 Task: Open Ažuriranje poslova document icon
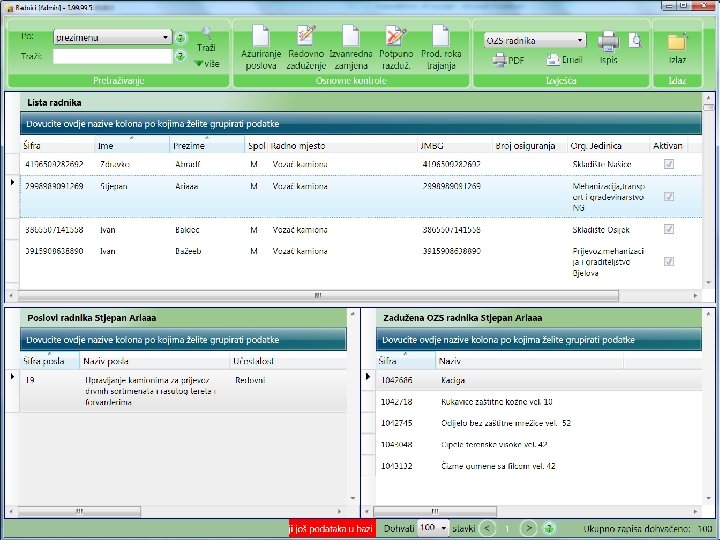[x=260, y=36]
